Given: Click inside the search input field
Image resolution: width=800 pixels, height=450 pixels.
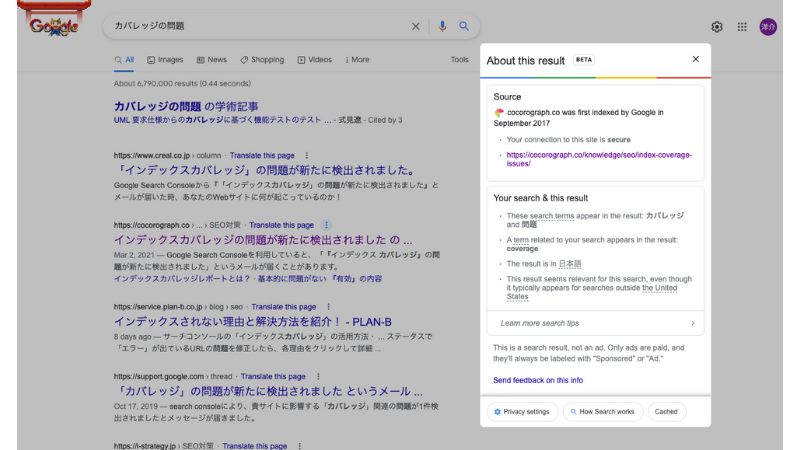Looking at the screenshot, I should [260, 26].
